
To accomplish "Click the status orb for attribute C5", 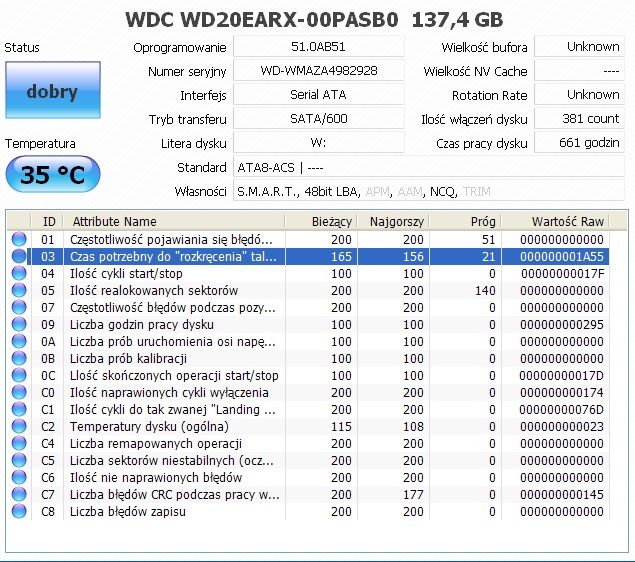I will [19, 460].
